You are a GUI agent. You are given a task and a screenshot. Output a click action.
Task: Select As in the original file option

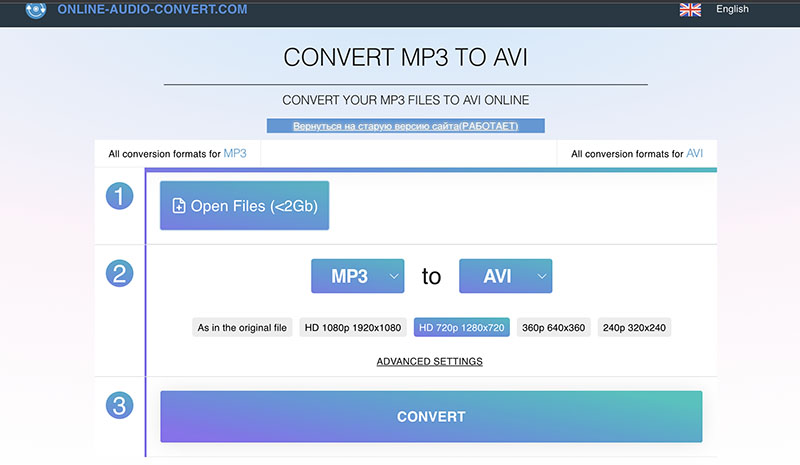242,328
